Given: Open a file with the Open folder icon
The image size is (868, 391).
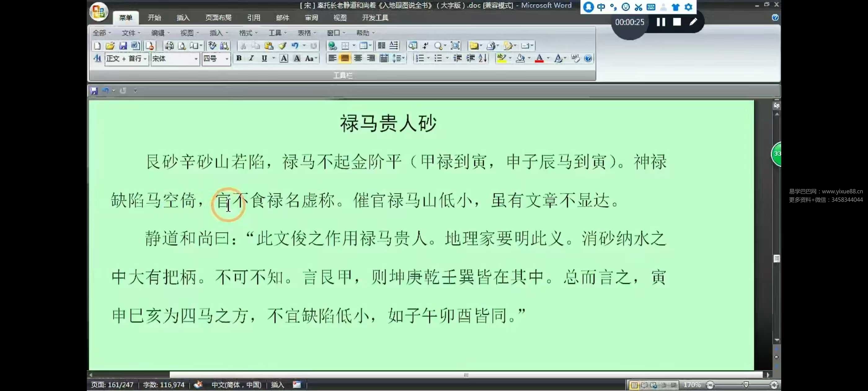Looking at the screenshot, I should coord(110,46).
